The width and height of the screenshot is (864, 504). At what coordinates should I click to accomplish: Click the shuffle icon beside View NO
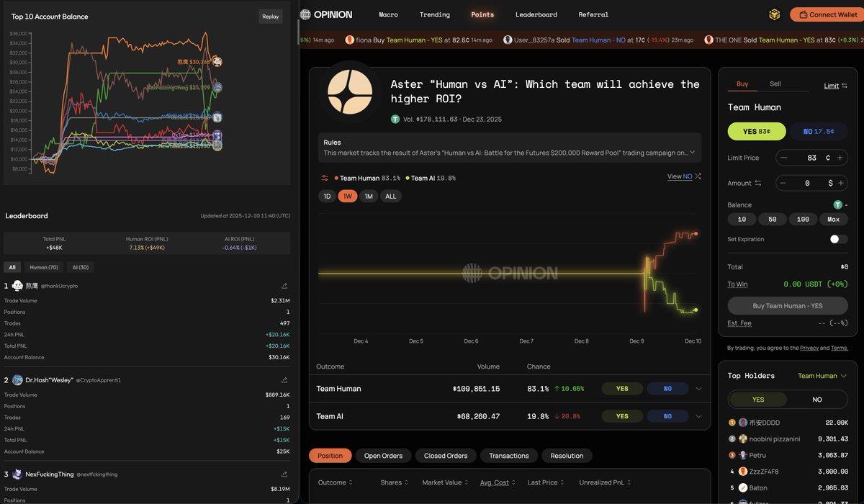point(698,176)
